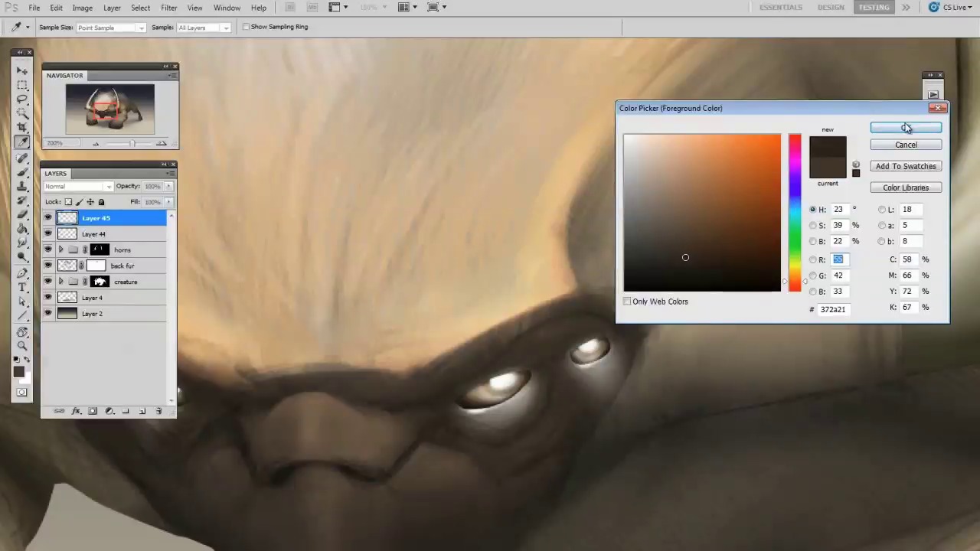Click Add To Swatches button
980x551 pixels.
(x=906, y=167)
